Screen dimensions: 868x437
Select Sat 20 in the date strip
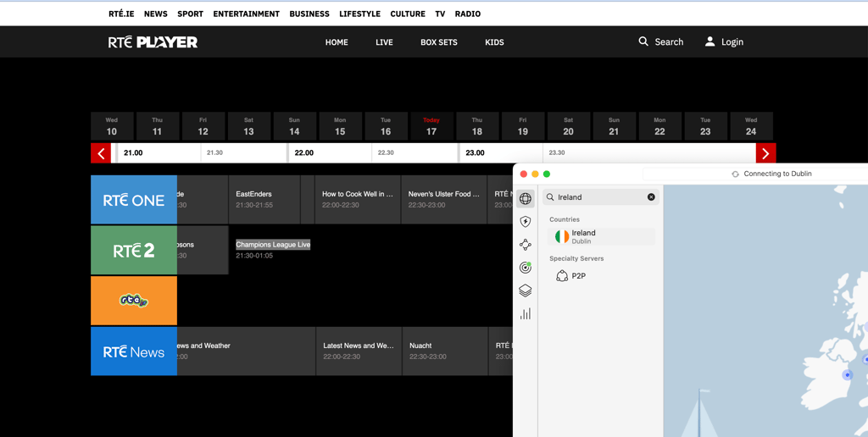569,126
